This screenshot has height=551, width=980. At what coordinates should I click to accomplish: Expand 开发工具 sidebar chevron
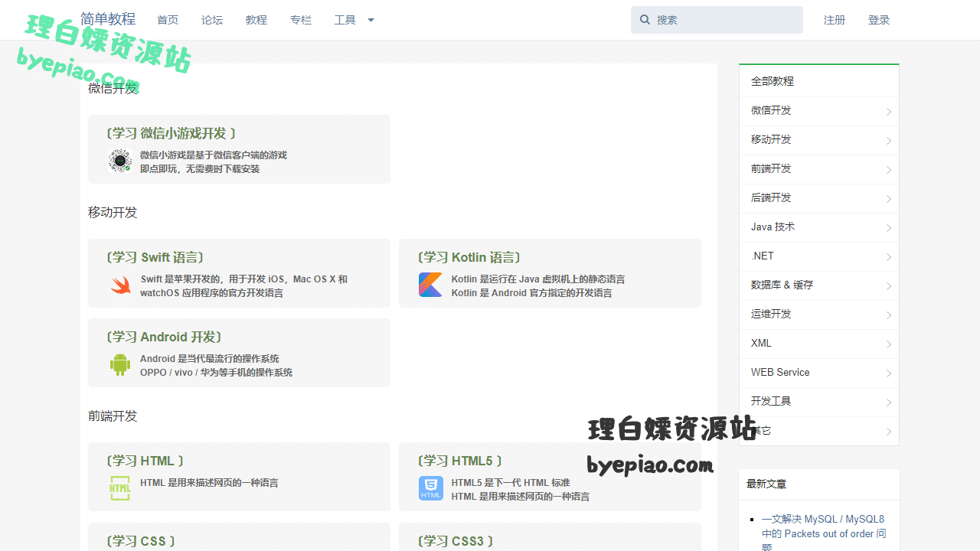(x=888, y=403)
